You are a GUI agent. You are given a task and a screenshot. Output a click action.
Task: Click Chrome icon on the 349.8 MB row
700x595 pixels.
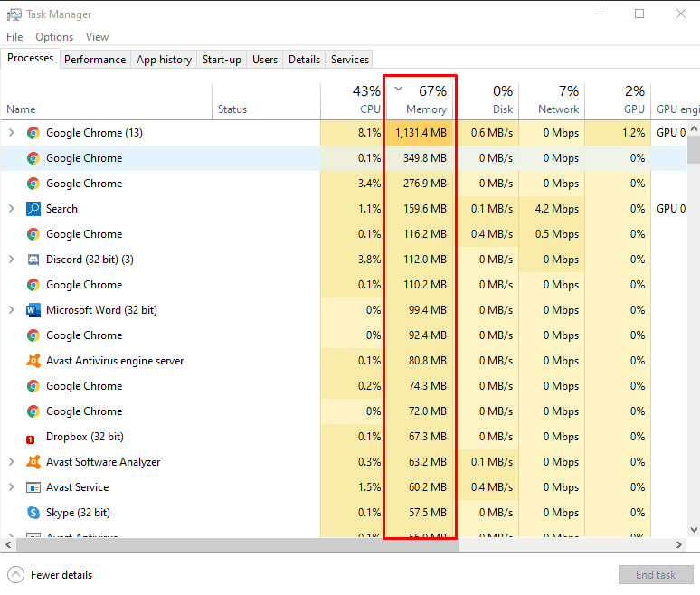pos(33,158)
